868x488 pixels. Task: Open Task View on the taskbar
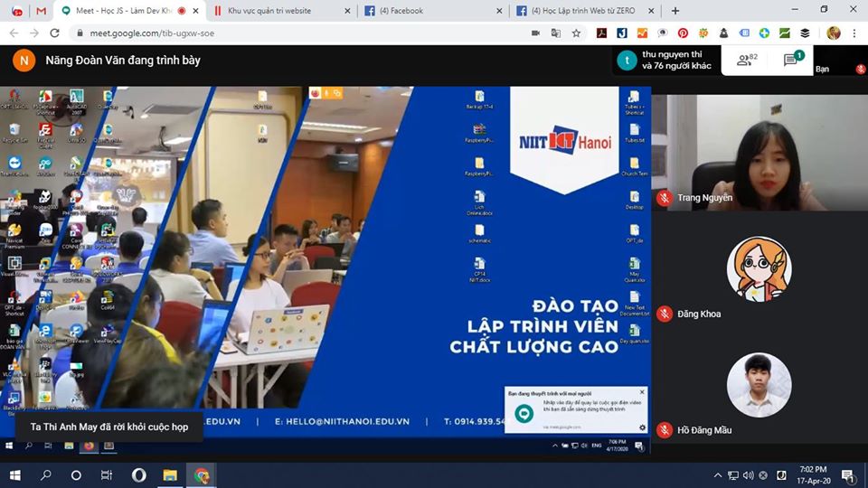pos(107,475)
